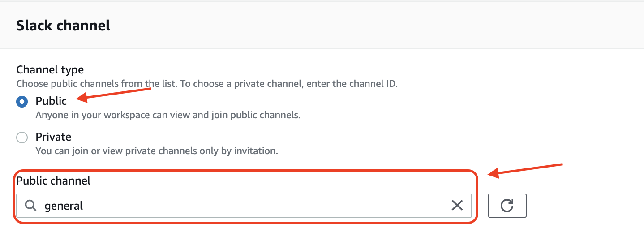Image resolution: width=644 pixels, height=241 pixels.
Task: Click the Private option label text
Action: tap(53, 137)
